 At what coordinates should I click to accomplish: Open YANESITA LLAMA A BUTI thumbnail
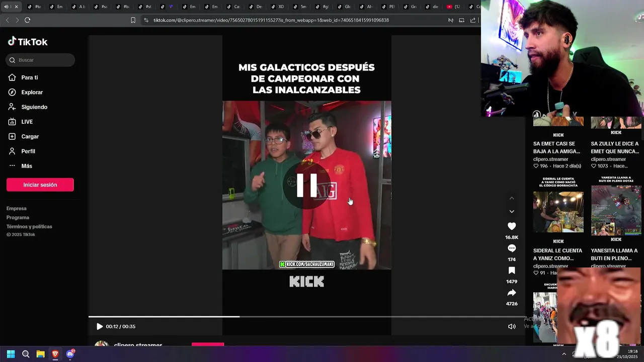[616, 210]
